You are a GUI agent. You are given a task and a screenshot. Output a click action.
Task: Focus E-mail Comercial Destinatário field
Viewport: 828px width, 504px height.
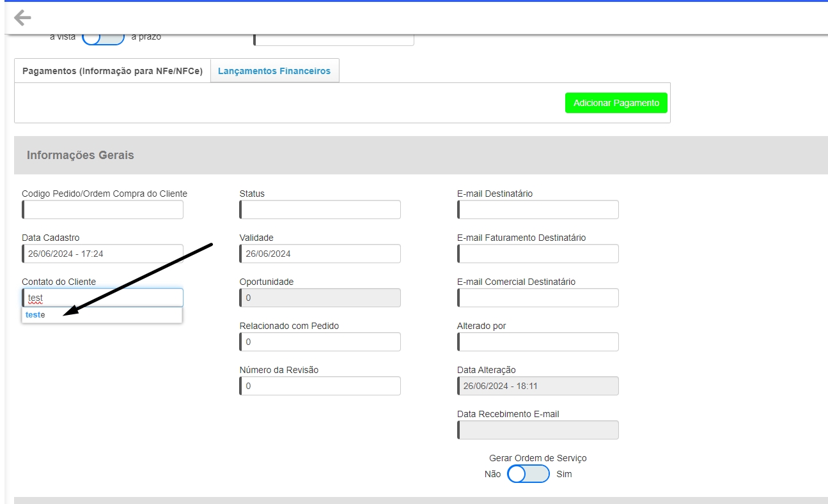click(538, 298)
